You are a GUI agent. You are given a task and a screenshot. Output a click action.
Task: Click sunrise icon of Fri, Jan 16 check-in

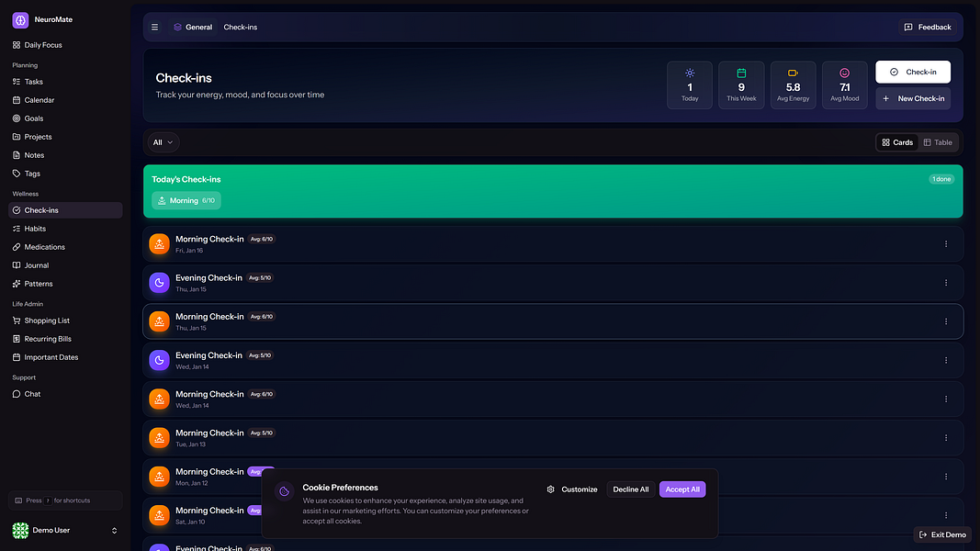(x=160, y=244)
